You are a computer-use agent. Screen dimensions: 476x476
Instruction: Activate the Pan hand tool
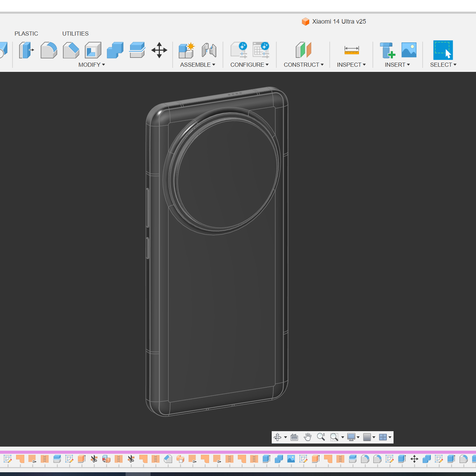click(x=308, y=437)
